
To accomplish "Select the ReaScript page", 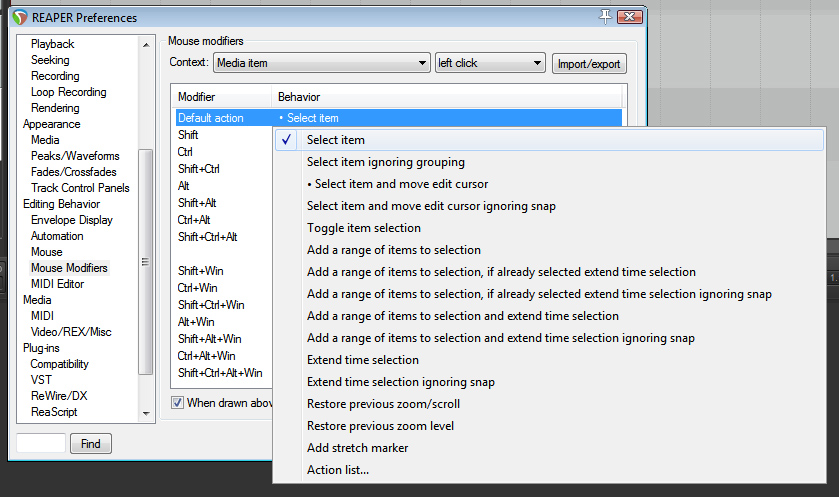I will click(x=54, y=412).
